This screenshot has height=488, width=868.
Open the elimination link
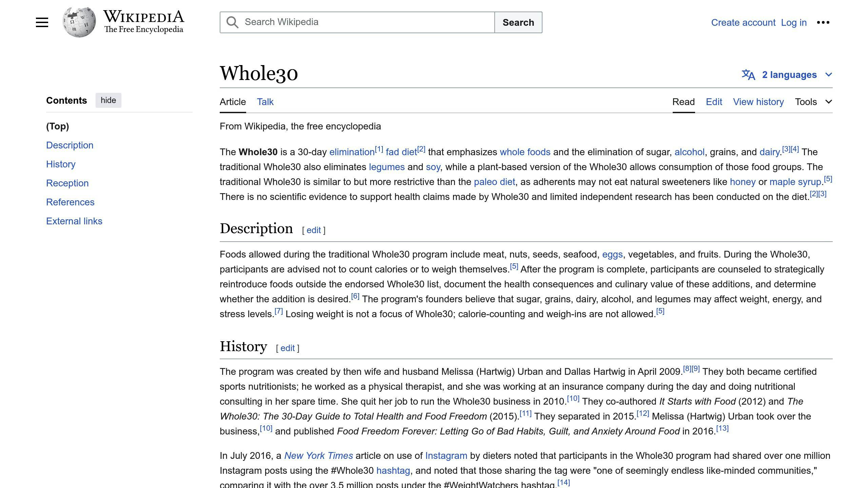click(352, 152)
